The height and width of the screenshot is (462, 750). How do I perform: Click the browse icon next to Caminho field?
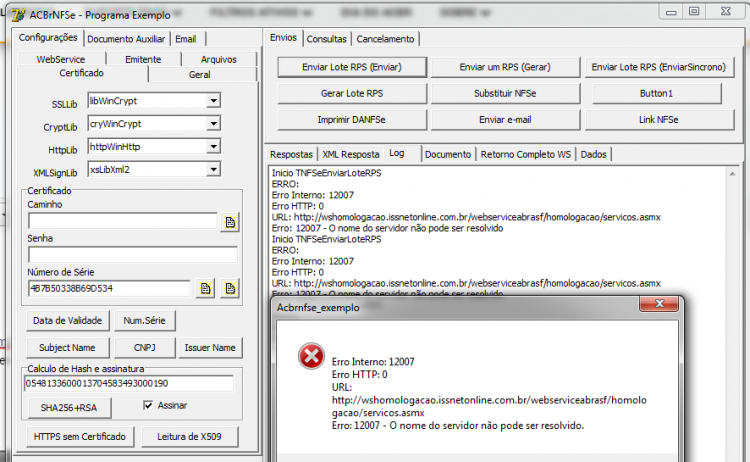click(230, 222)
